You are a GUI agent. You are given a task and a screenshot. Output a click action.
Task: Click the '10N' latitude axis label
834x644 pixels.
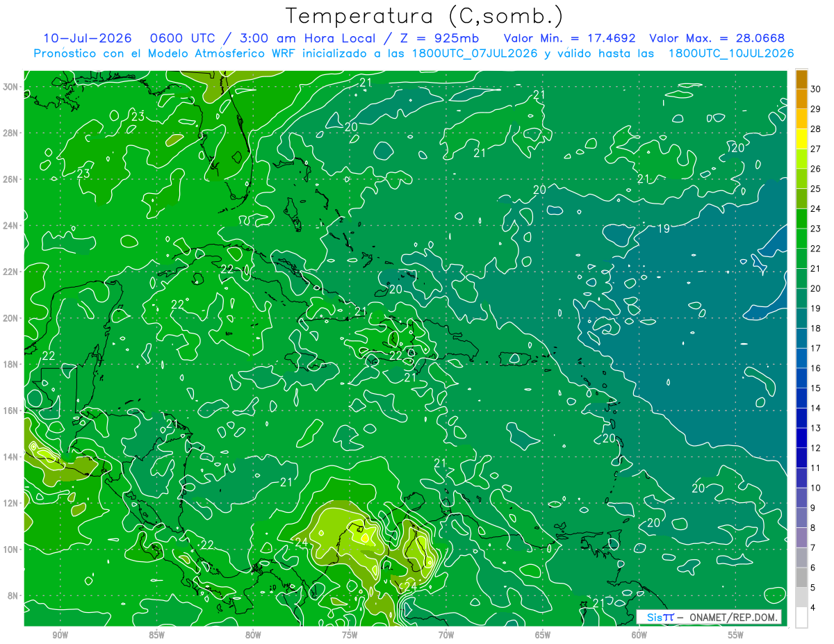click(x=11, y=550)
